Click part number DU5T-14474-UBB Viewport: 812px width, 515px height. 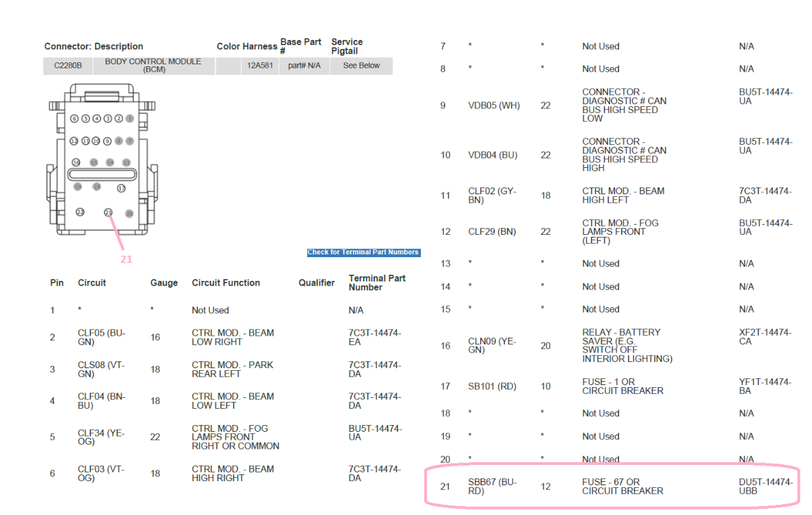765,486
